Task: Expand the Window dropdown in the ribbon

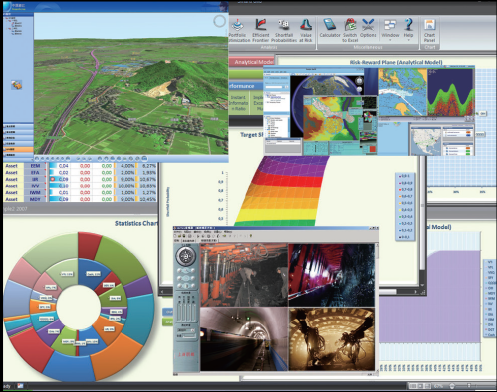Action: (x=390, y=30)
